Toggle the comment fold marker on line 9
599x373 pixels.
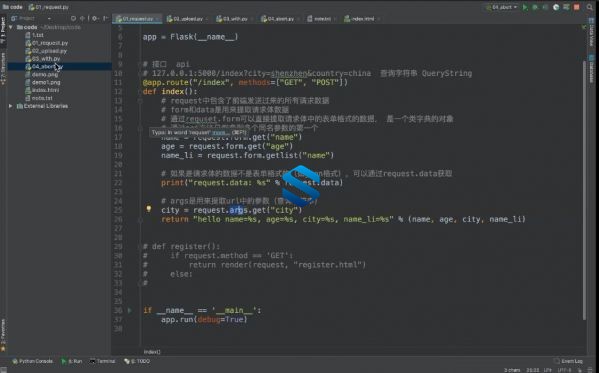[140, 64]
